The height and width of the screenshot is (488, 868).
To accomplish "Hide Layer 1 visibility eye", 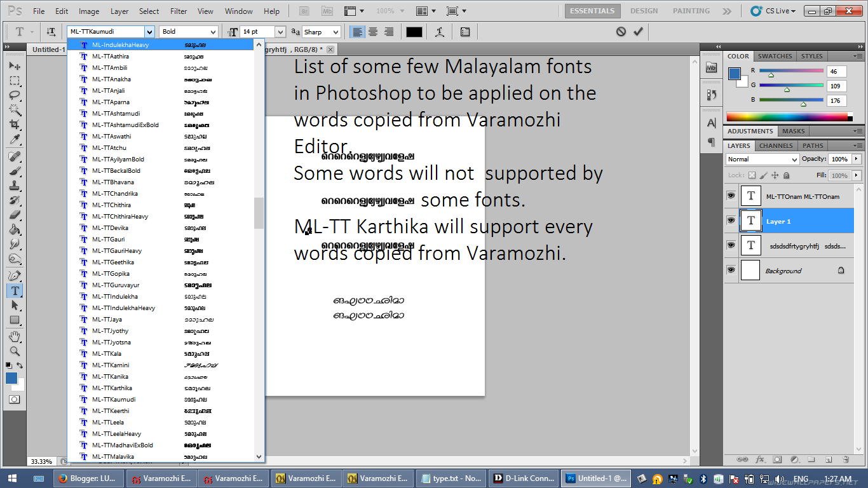I will click(x=731, y=220).
